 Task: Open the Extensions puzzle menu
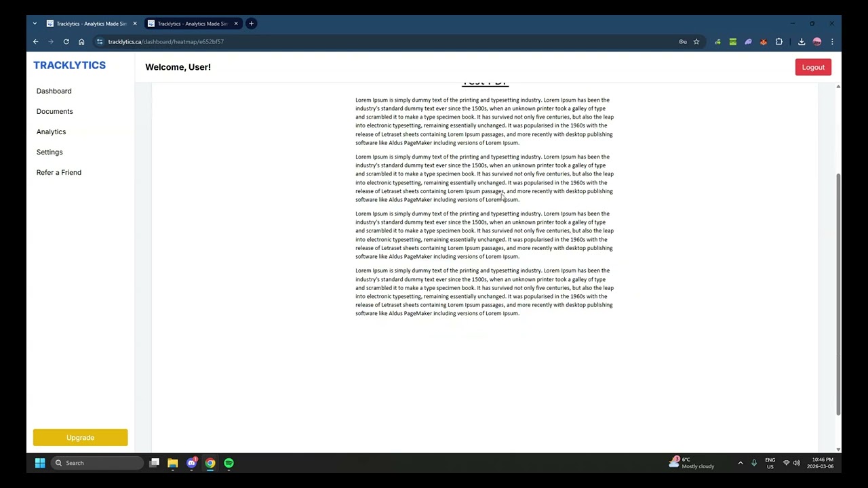click(x=779, y=41)
